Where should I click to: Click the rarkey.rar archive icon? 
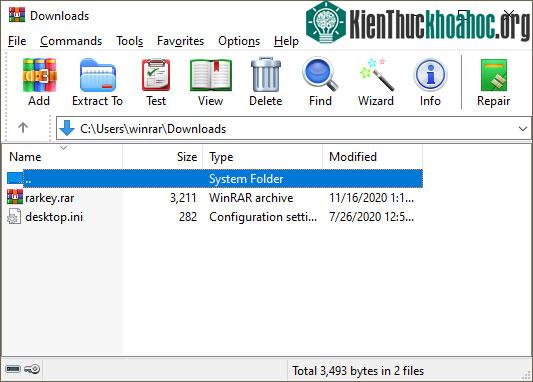15,197
